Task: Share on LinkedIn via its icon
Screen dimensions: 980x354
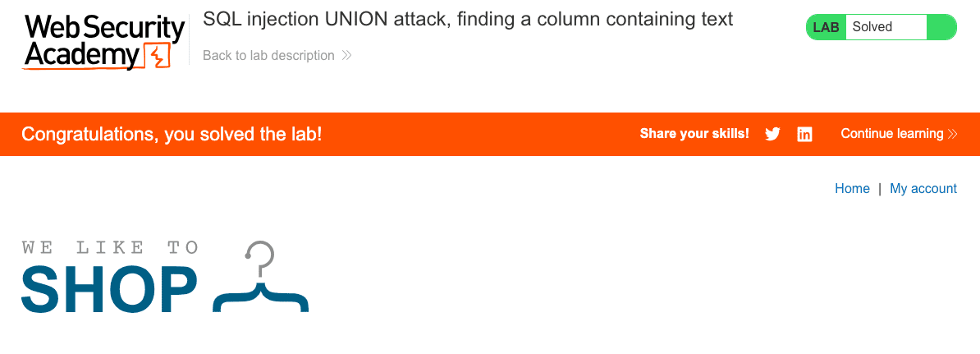Action: (x=804, y=134)
